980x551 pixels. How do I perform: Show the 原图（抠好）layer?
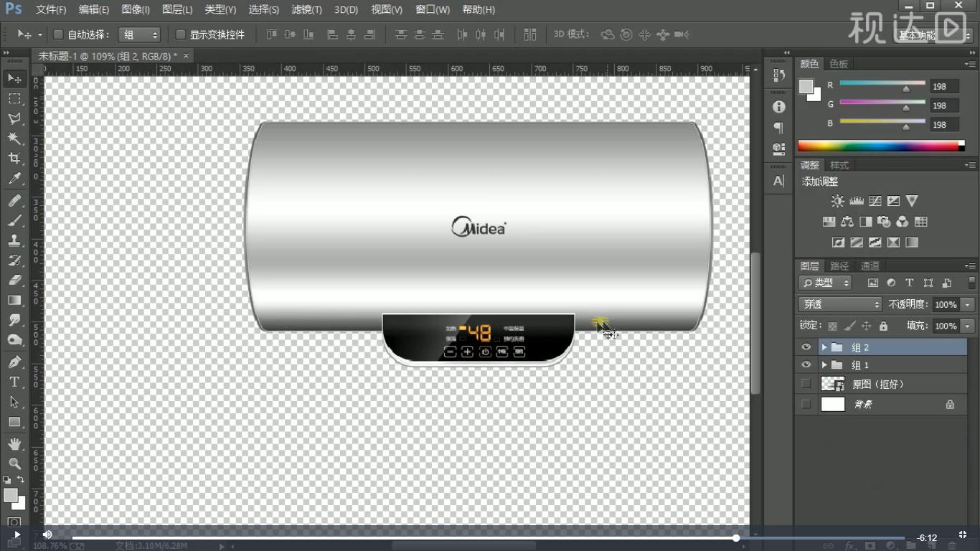click(806, 384)
